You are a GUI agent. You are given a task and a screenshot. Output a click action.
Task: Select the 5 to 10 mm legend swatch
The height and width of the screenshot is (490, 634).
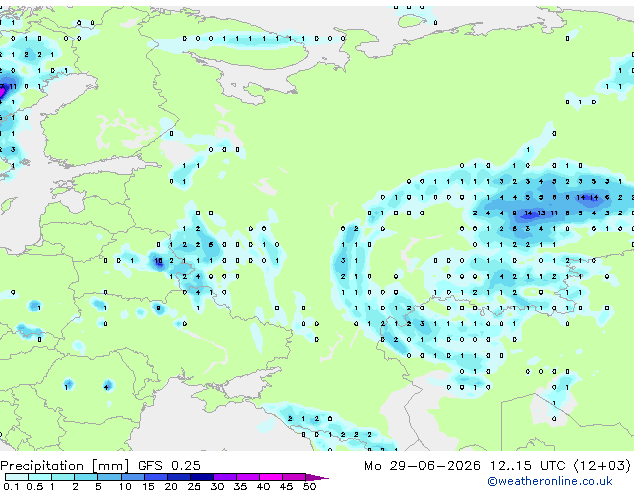coord(109,477)
